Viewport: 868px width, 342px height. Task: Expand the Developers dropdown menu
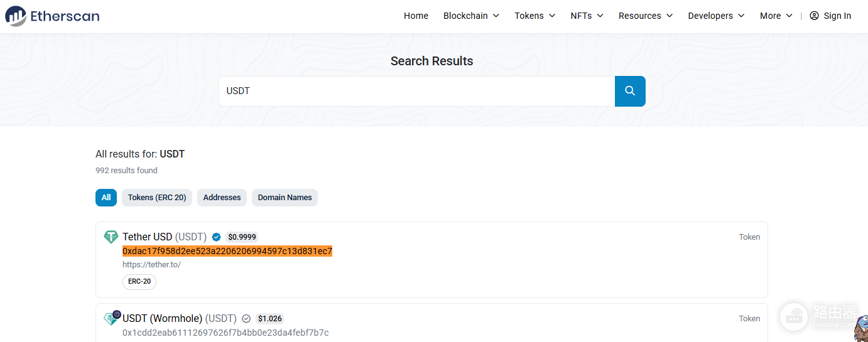716,16
